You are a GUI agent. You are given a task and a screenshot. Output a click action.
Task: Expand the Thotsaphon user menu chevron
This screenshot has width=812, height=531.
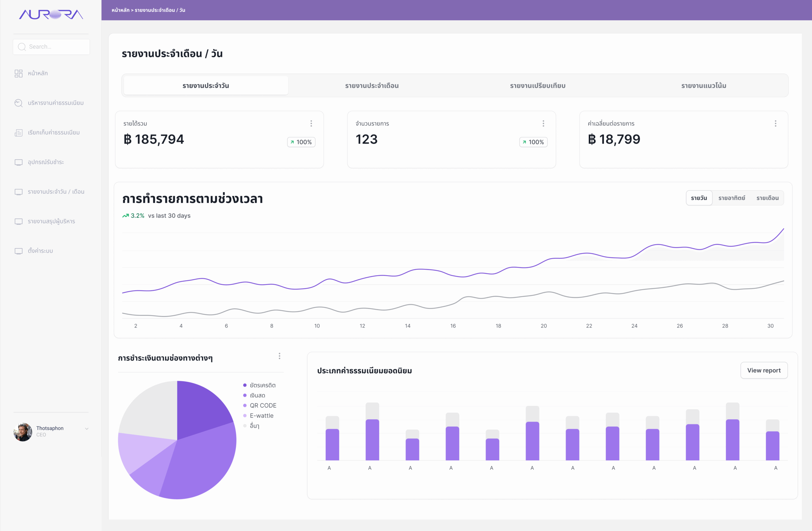click(87, 429)
